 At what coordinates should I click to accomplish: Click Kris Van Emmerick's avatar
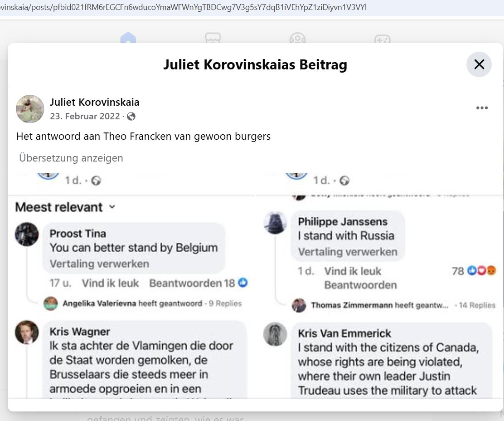[275, 334]
